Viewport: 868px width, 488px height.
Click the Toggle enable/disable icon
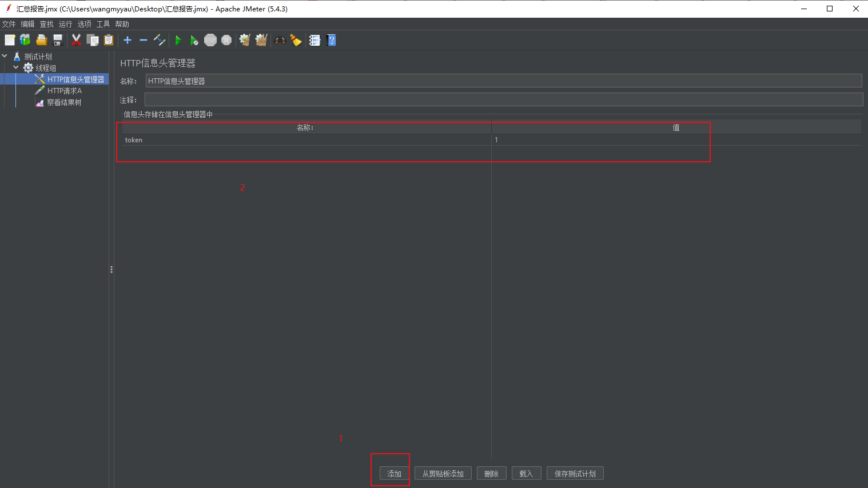(160, 40)
